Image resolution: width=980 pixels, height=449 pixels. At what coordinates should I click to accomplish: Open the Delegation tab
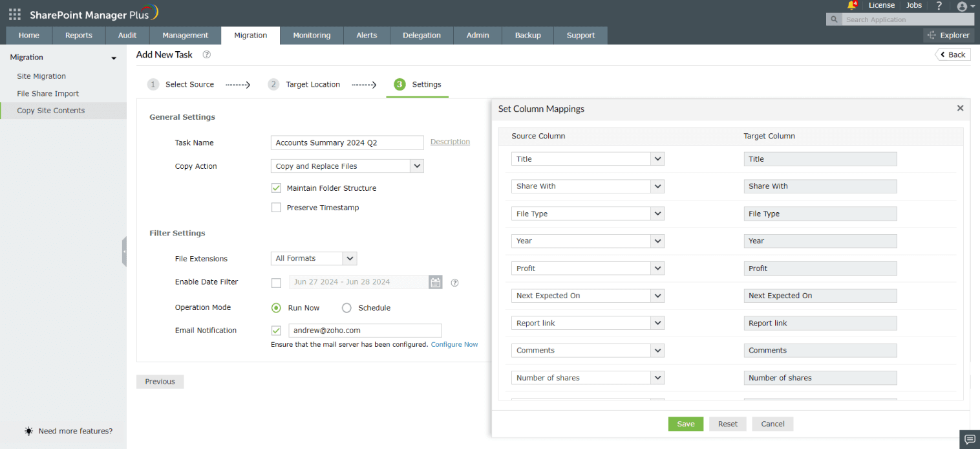[421, 36]
